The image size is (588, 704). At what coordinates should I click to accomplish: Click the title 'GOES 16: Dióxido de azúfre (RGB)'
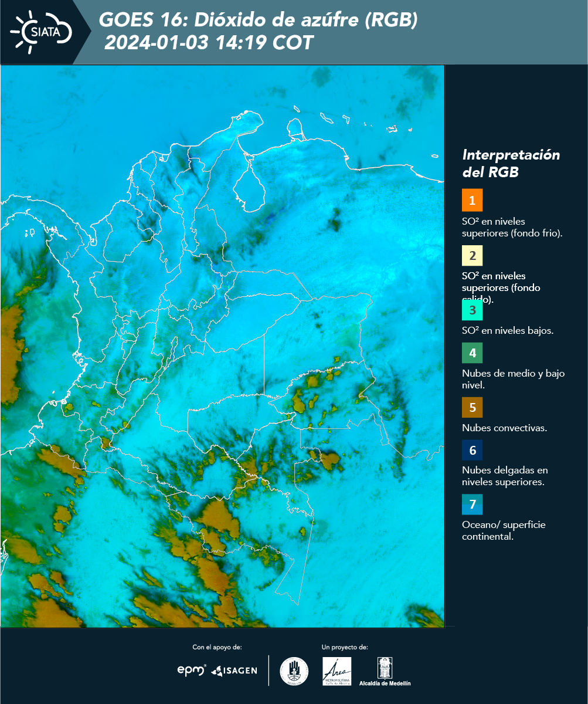click(x=259, y=20)
